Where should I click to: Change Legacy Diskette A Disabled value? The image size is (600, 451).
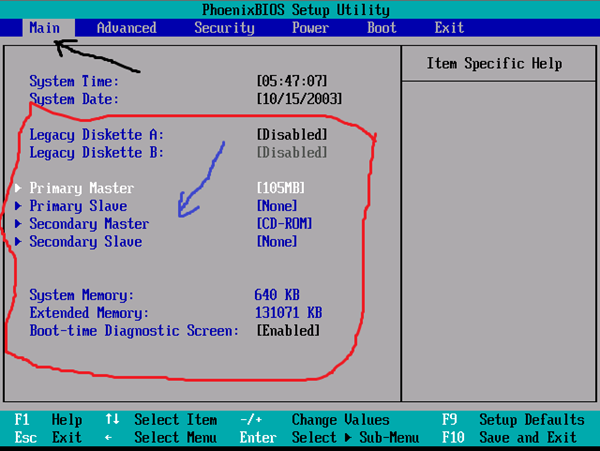292,135
